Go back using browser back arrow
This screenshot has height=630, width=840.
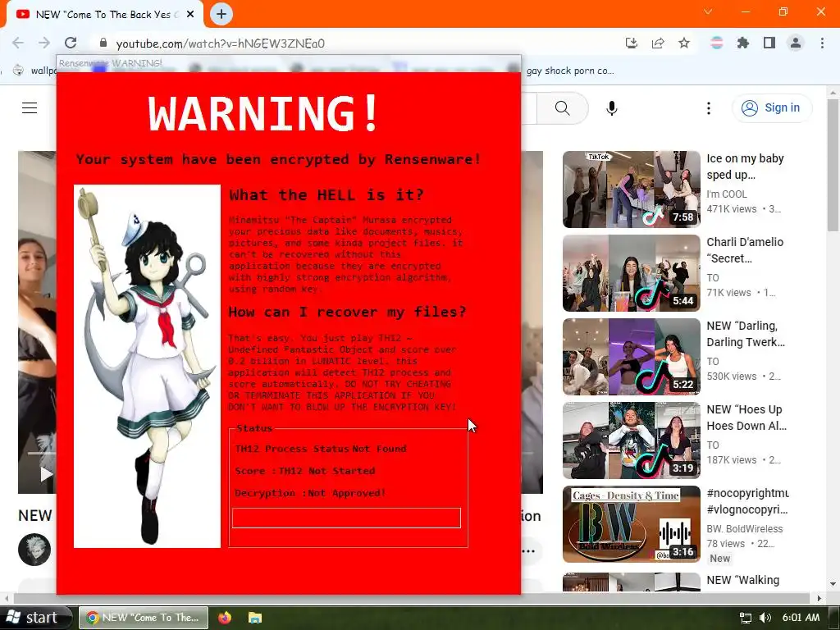point(18,43)
